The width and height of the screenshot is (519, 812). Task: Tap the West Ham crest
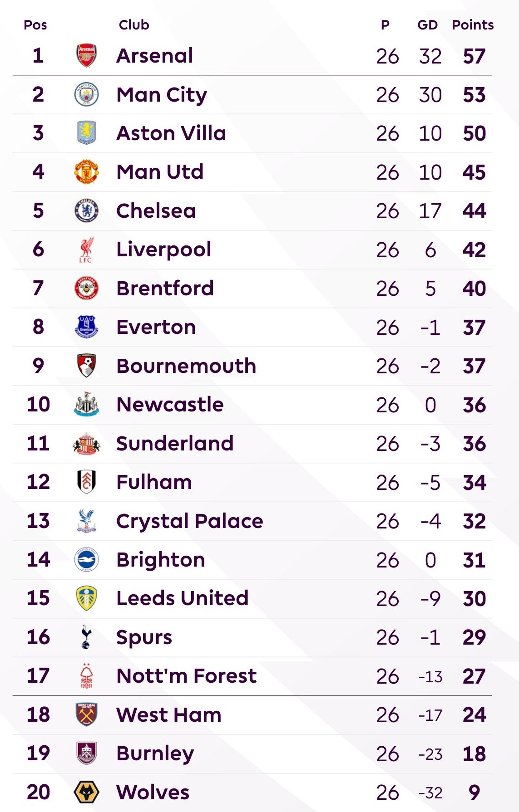86,715
